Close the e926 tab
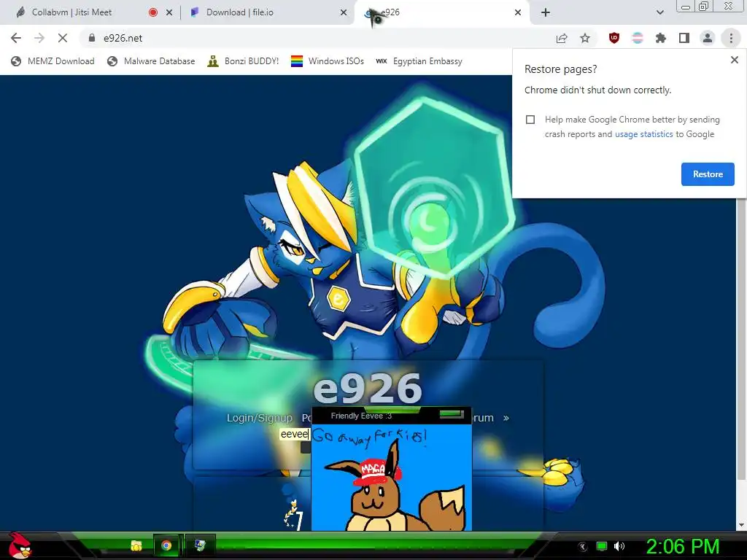 coord(518,13)
